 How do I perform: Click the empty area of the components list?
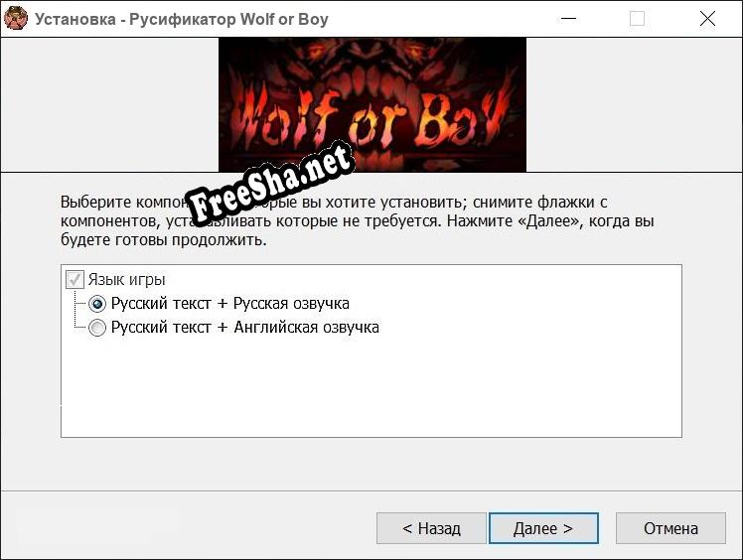pos(371,386)
